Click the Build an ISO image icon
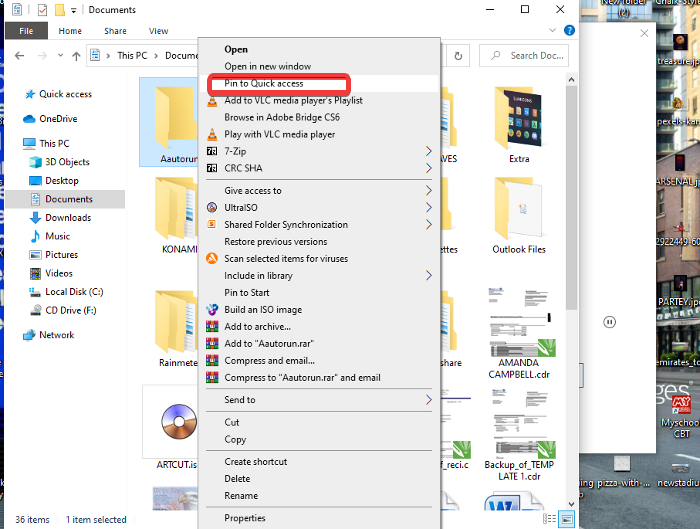 pyautogui.click(x=212, y=310)
